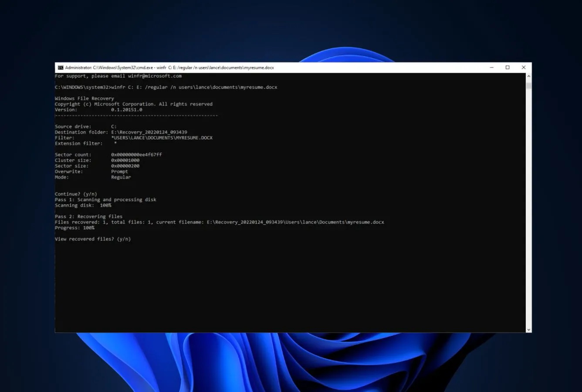Click the 'Extension filter:' line
This screenshot has height=392, width=582.
(x=86, y=144)
